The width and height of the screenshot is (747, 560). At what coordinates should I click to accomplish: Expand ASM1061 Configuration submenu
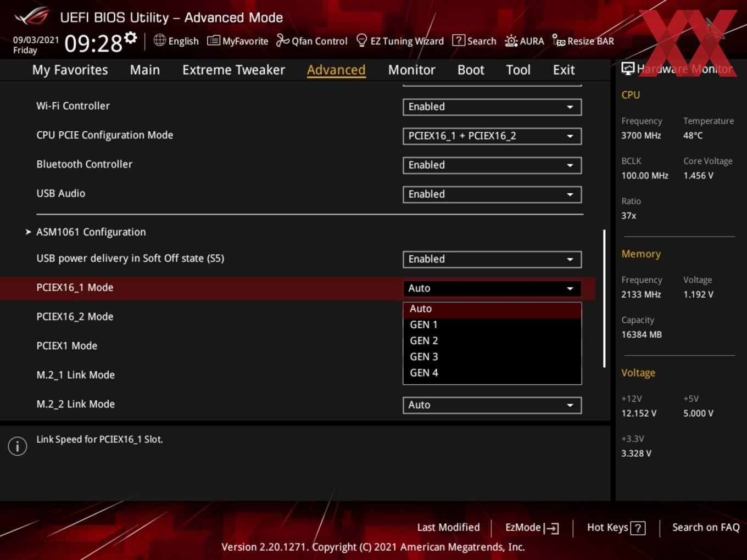coord(91,232)
